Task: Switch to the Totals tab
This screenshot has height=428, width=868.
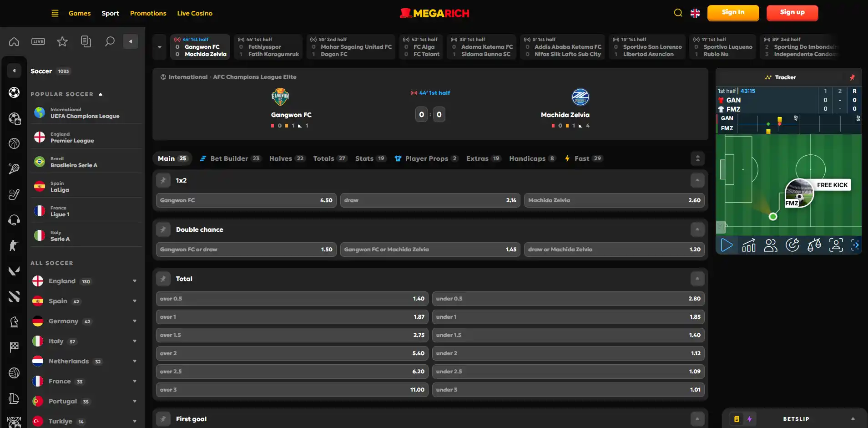Action: tap(330, 158)
